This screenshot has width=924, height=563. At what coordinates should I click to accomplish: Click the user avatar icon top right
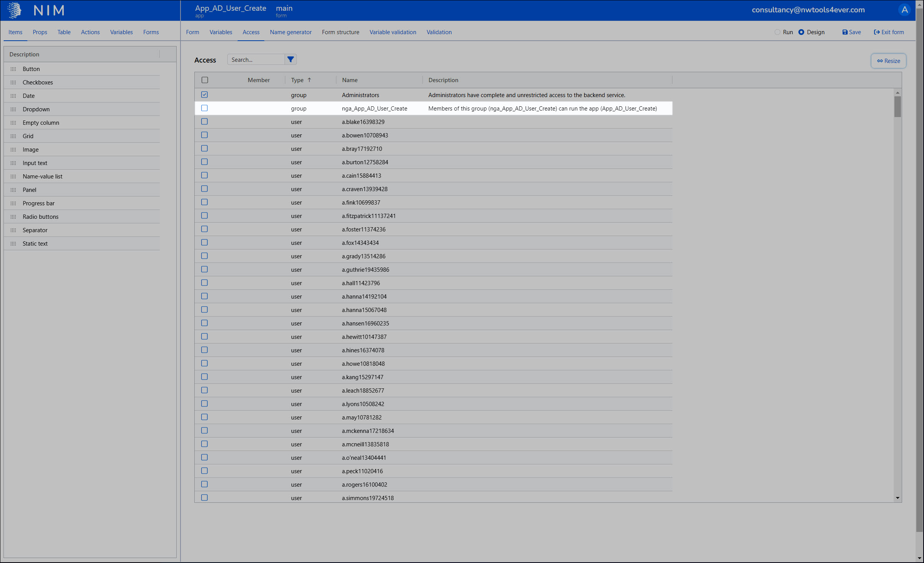point(904,10)
